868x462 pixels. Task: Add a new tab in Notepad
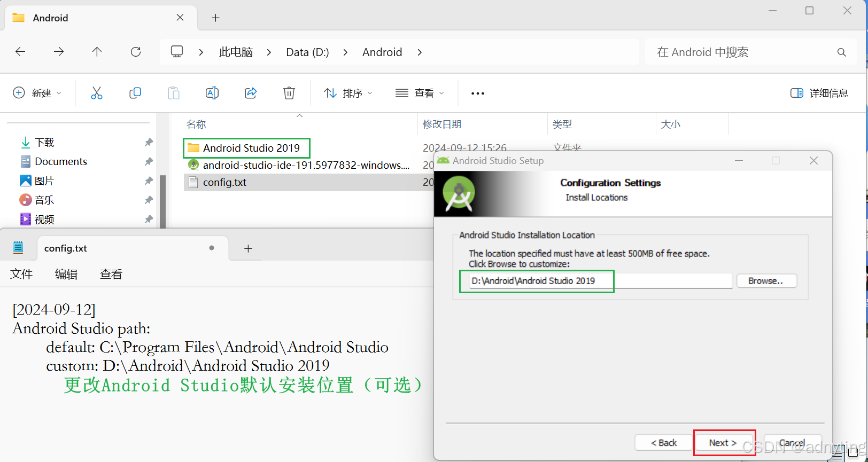[x=248, y=248]
